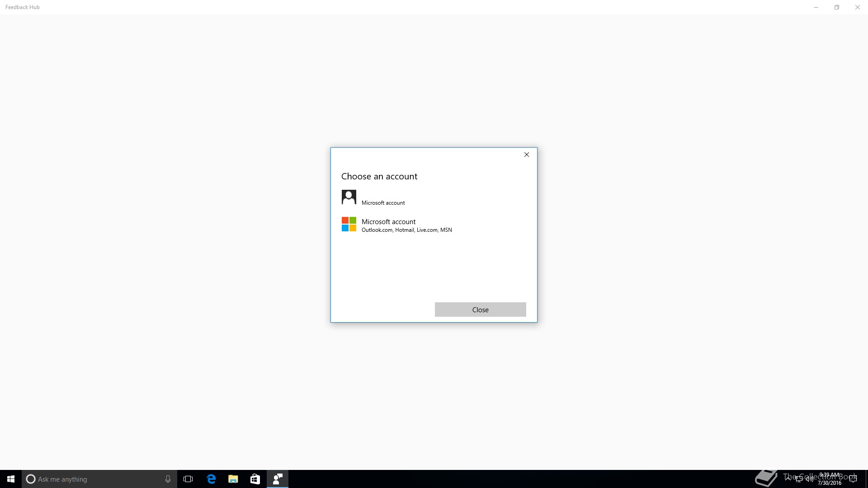Screen dimensions: 868x488
Task: Open Task View from the taskbar
Action: (x=188, y=479)
